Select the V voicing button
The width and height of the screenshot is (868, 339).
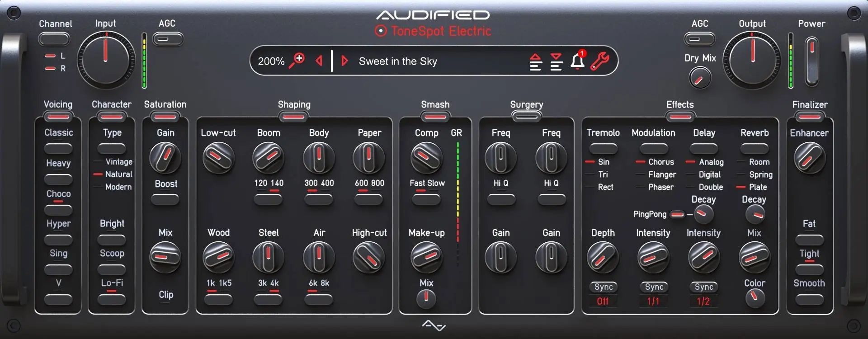(58, 299)
